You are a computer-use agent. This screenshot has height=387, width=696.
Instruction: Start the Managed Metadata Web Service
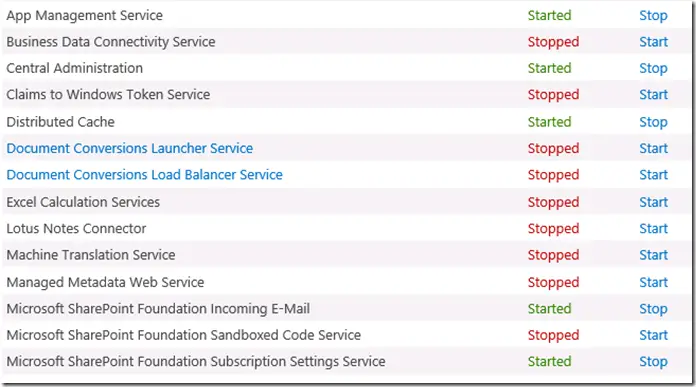point(653,282)
